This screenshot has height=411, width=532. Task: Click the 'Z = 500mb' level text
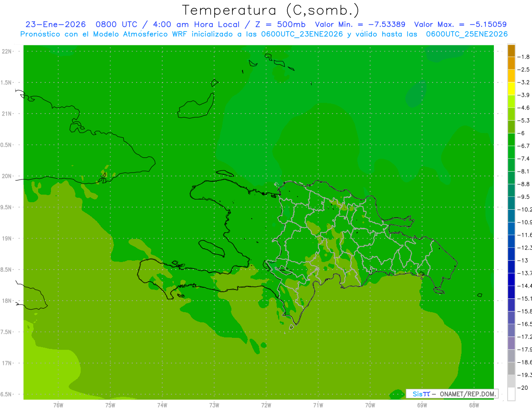pos(280,24)
